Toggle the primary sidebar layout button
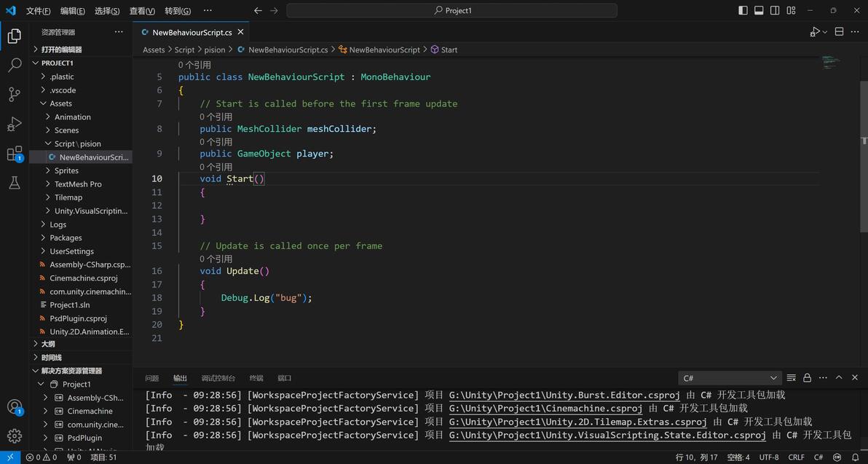The height and width of the screenshot is (464, 868). [743, 11]
